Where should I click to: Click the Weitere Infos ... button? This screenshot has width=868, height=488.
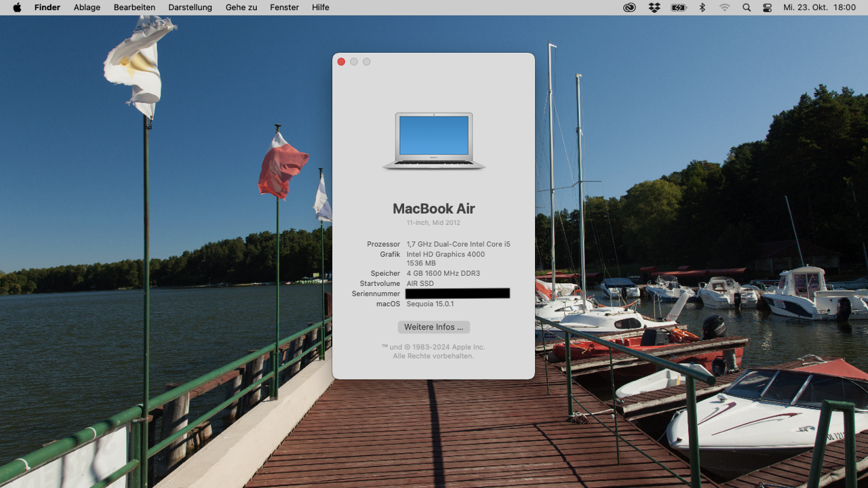click(434, 327)
